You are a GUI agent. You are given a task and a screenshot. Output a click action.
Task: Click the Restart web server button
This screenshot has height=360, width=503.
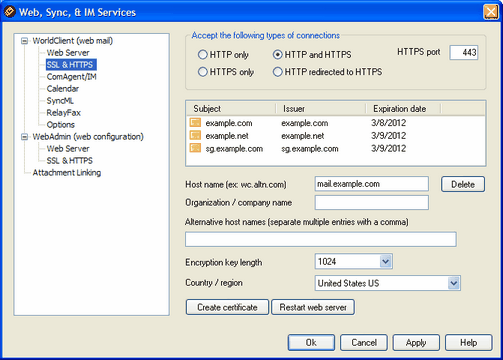click(x=313, y=307)
